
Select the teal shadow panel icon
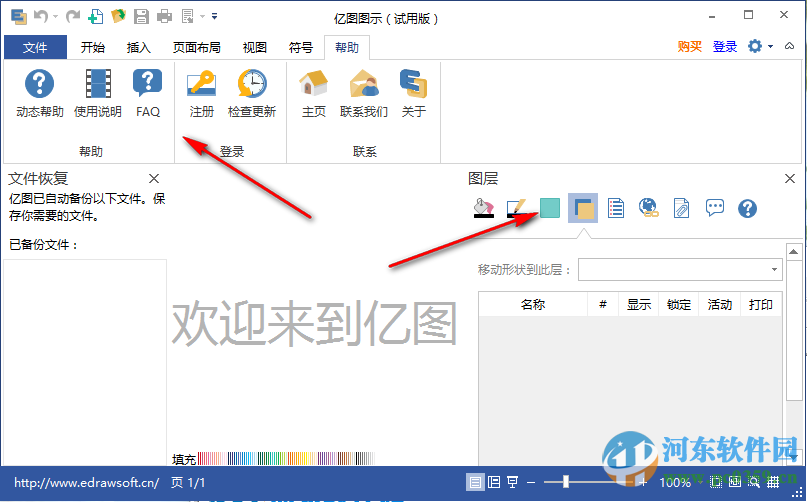point(550,208)
